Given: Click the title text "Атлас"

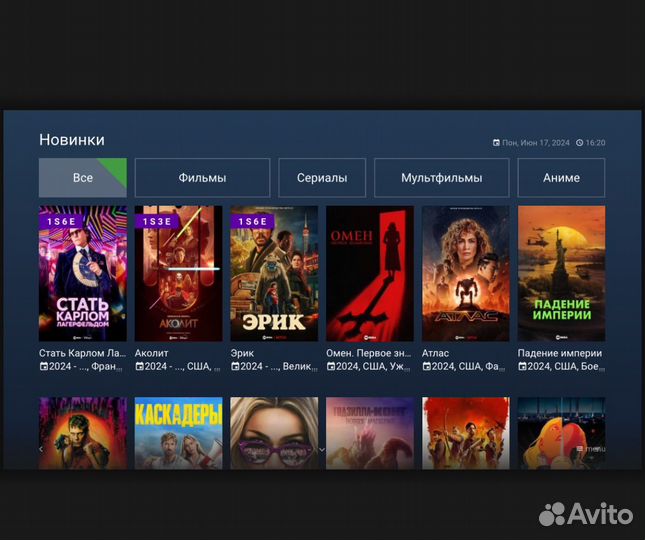Looking at the screenshot, I should click(435, 353).
